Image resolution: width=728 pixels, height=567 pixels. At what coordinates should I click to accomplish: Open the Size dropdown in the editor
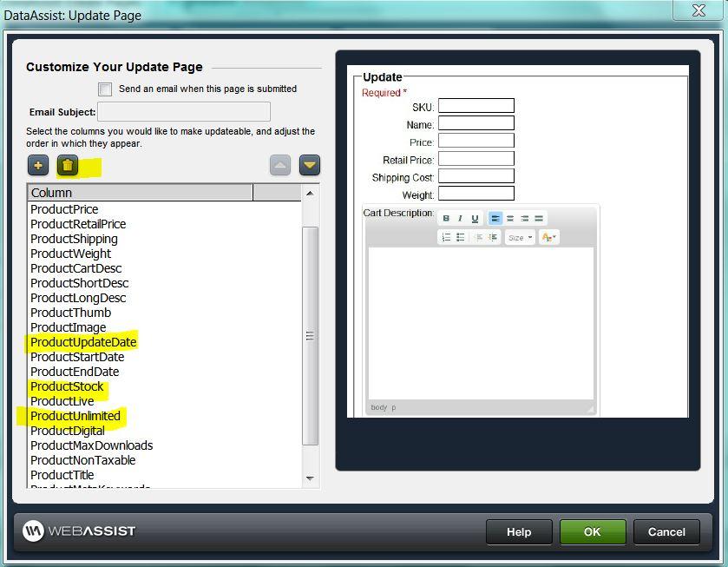pyautogui.click(x=519, y=237)
